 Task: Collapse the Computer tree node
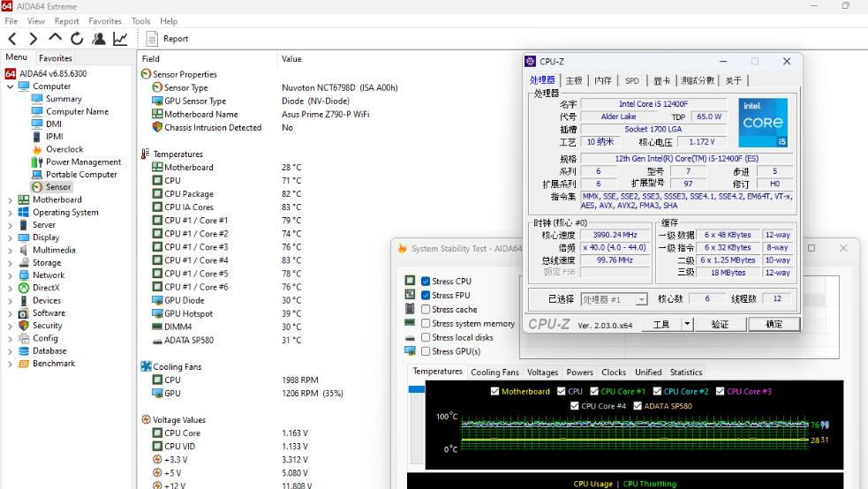coord(10,87)
